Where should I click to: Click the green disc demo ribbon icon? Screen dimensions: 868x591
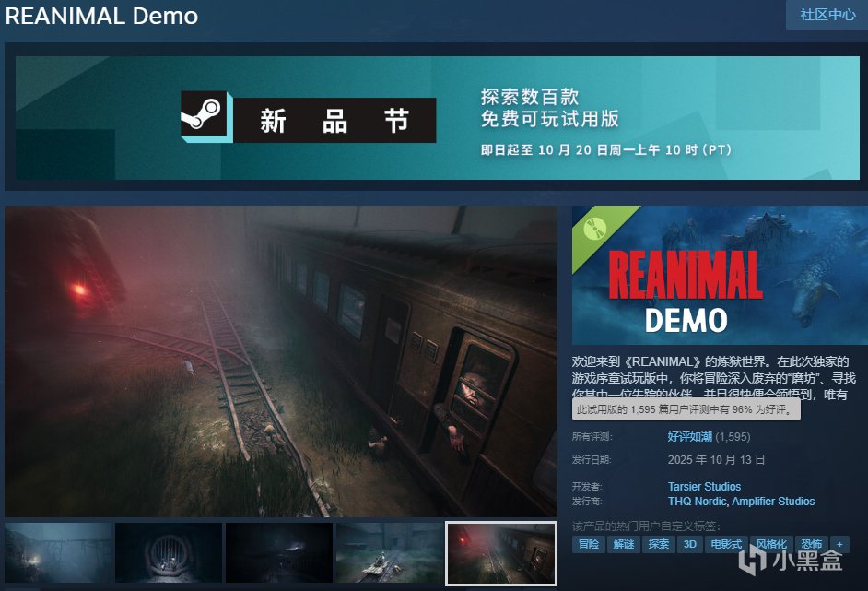595,229
